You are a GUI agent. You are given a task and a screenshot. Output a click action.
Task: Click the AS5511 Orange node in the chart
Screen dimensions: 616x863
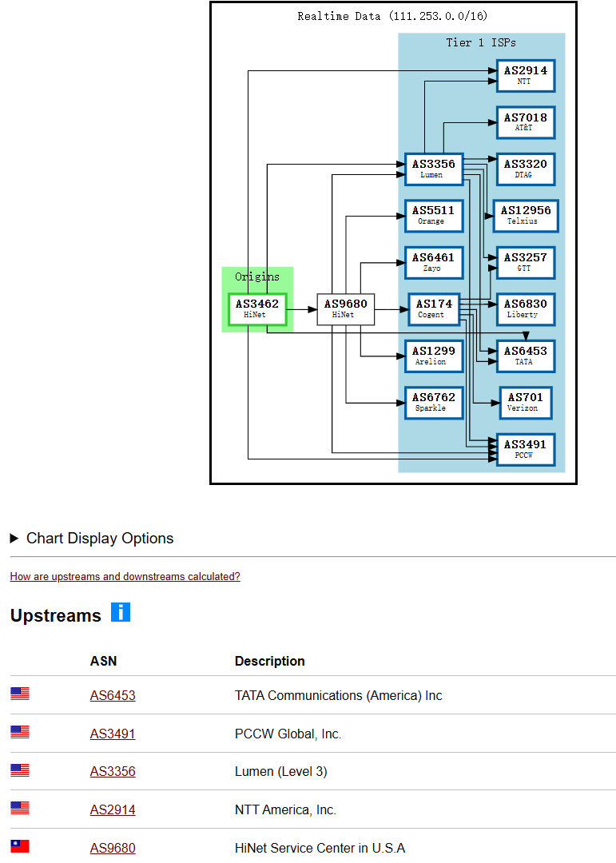434,216
